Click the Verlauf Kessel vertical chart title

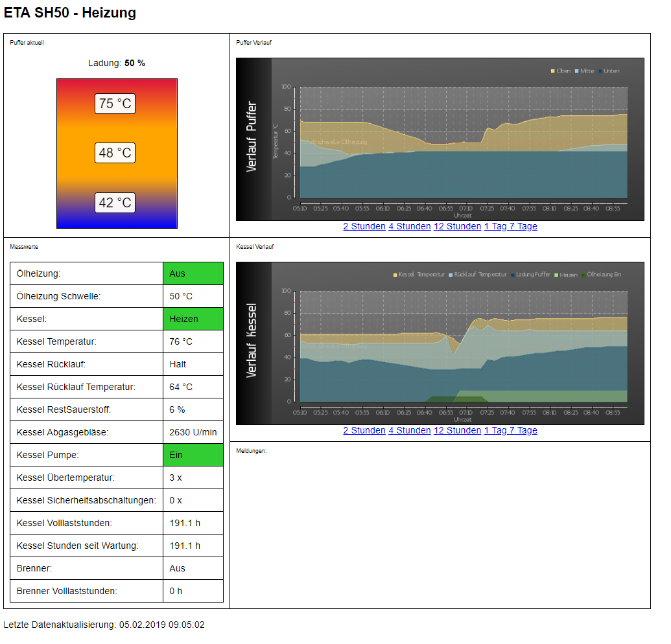[x=252, y=341]
